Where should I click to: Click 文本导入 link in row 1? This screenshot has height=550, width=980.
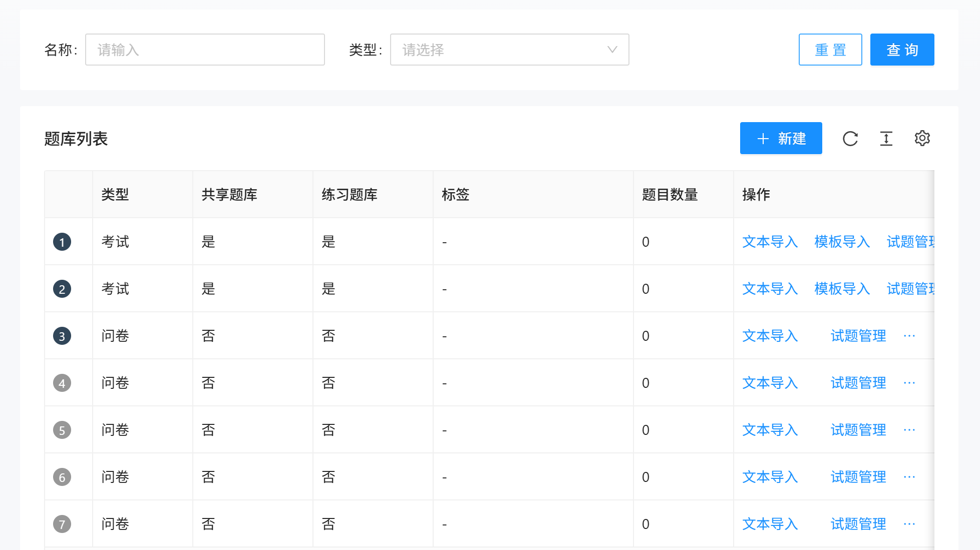(770, 242)
